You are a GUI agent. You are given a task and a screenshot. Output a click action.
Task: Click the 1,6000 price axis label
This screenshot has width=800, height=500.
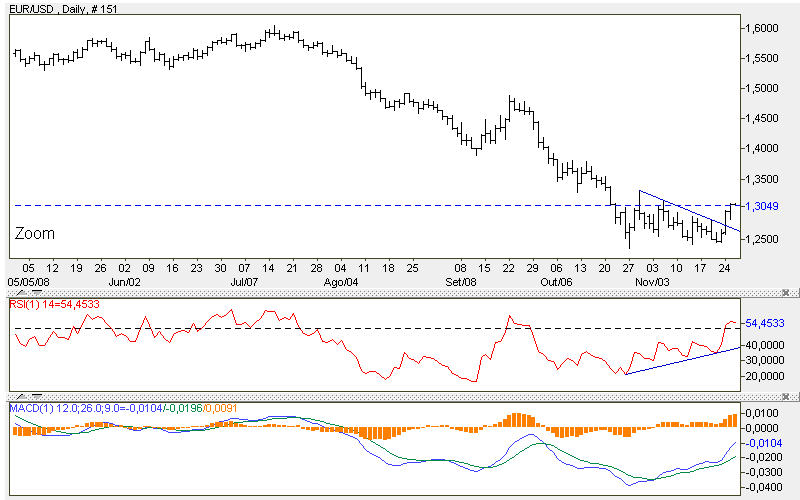tap(762, 28)
